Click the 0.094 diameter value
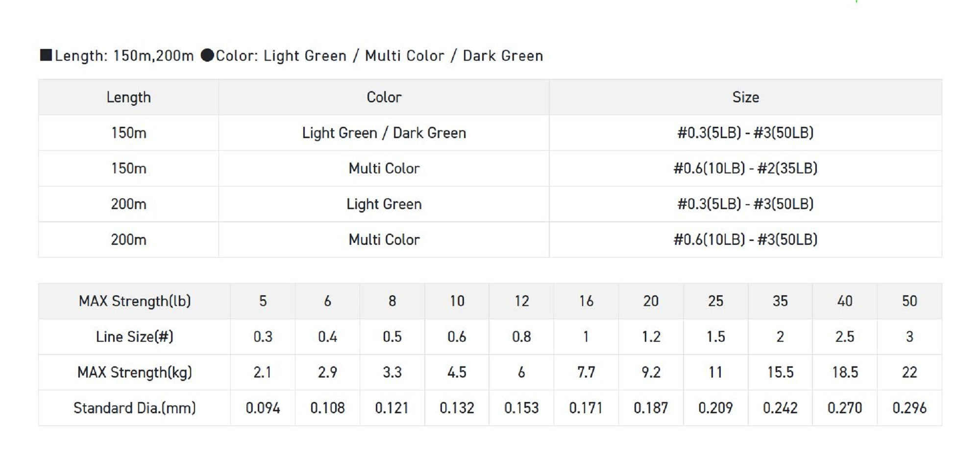Image resolution: width=980 pixels, height=450 pixels. (x=263, y=408)
